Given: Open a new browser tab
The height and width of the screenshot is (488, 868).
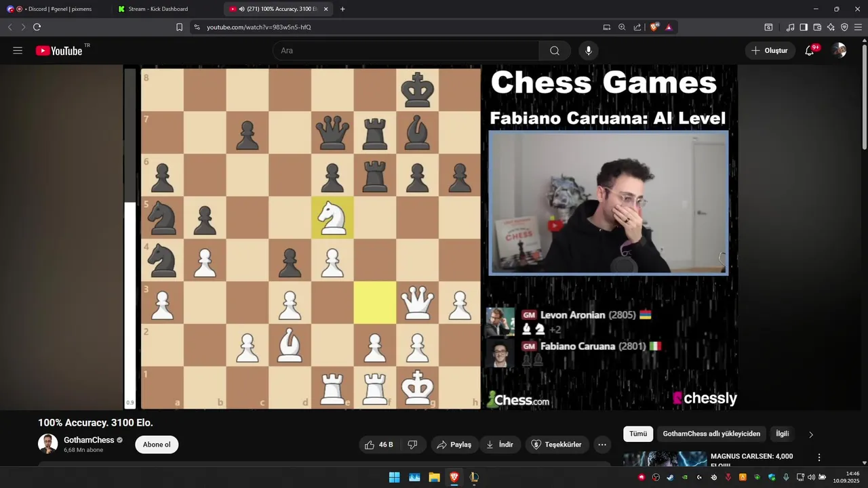Looking at the screenshot, I should click(342, 9).
